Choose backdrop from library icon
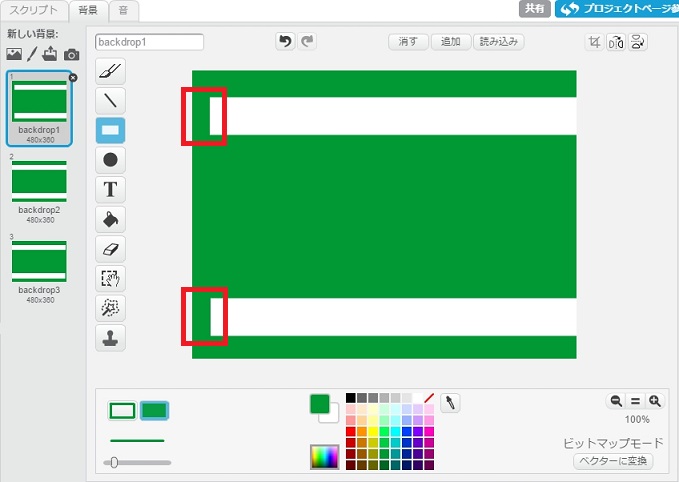Viewport: 679px width, 482px height. pyautogui.click(x=14, y=54)
